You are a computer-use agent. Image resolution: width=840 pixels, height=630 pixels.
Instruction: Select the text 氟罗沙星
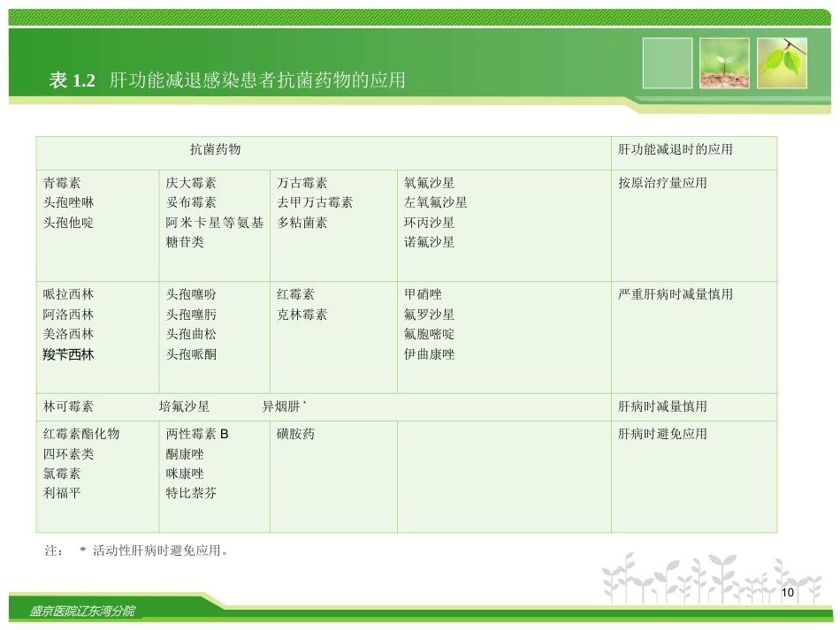(429, 315)
